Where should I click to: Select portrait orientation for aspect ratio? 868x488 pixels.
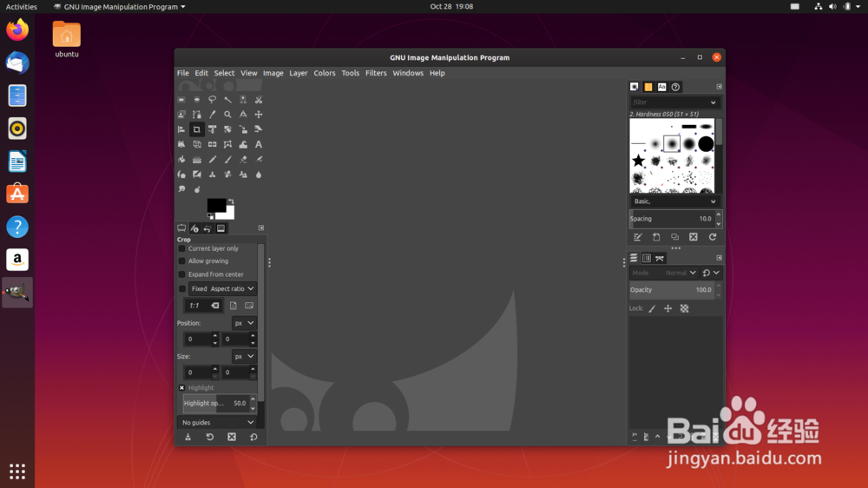tap(233, 306)
